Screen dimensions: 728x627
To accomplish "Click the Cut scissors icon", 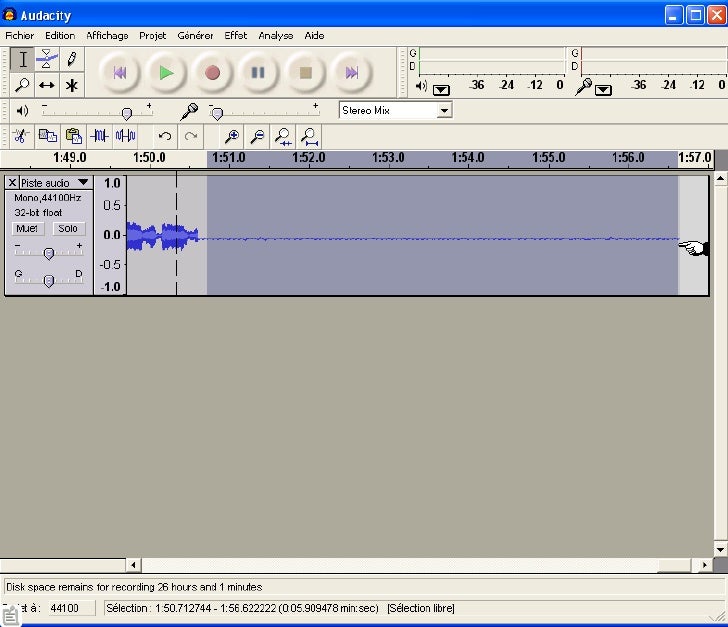I will [20, 136].
